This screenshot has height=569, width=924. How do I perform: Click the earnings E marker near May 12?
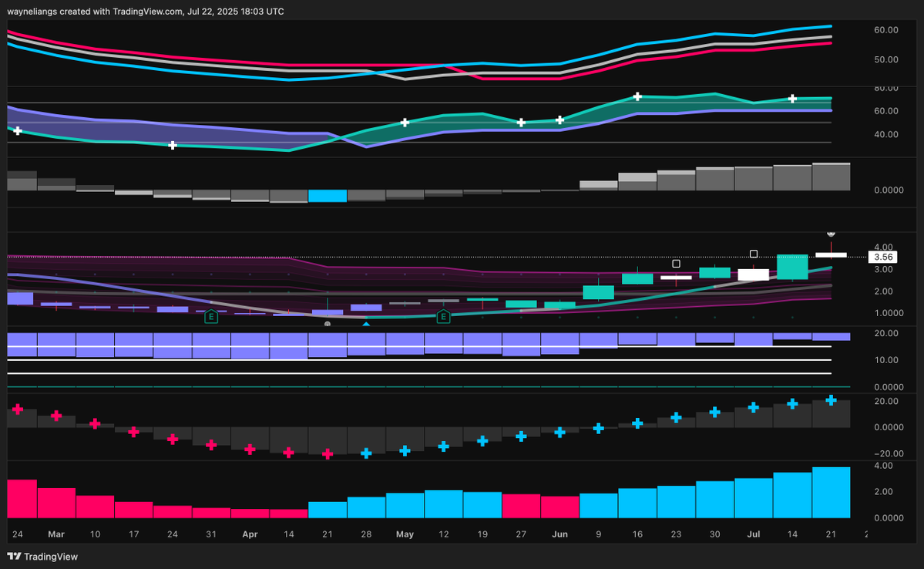click(x=443, y=317)
